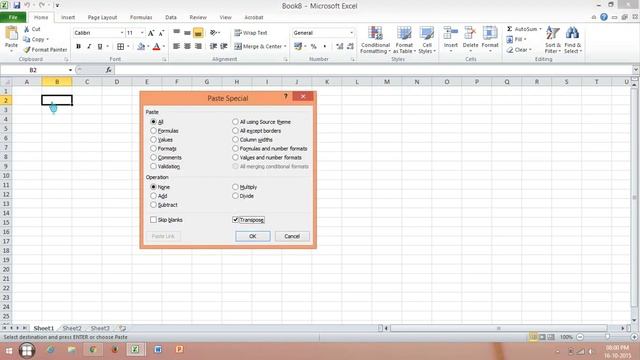
Task: Select the Column widths radio option
Action: pyautogui.click(x=235, y=140)
